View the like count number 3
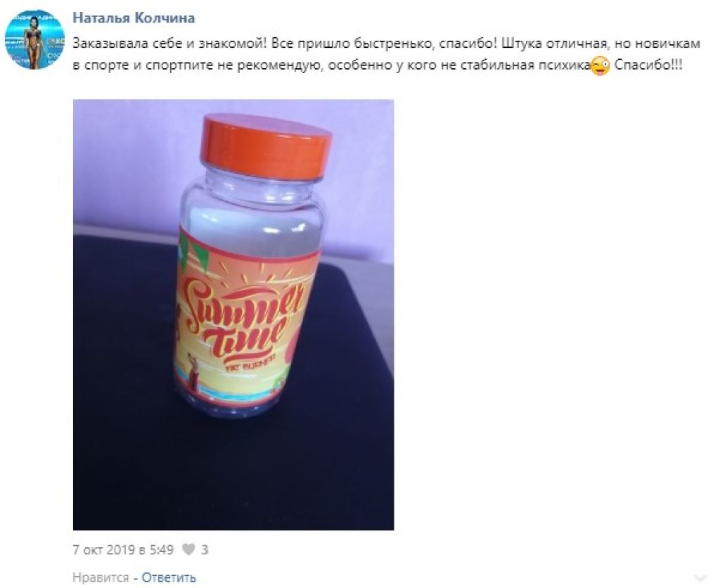The height and width of the screenshot is (588, 720). click(x=205, y=549)
